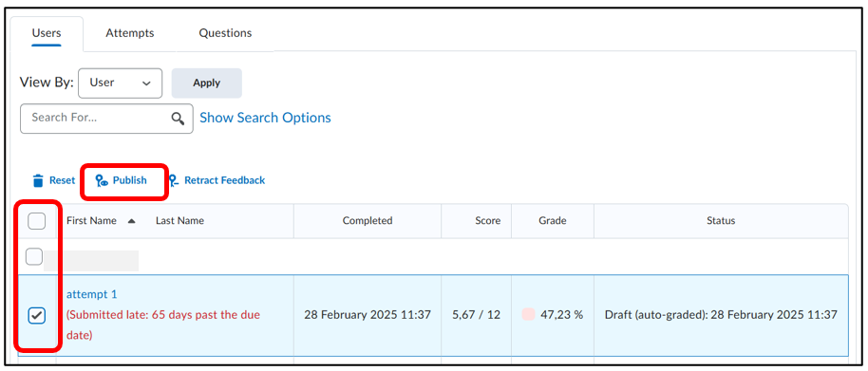This screenshot has height=371, width=868.
Task: Click the Draft (auto-graded) status text
Action: click(721, 315)
